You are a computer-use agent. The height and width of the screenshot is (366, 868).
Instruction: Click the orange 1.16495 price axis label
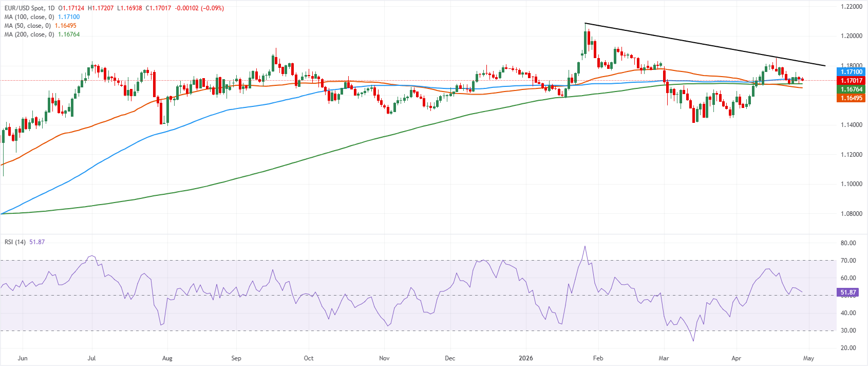click(x=851, y=98)
